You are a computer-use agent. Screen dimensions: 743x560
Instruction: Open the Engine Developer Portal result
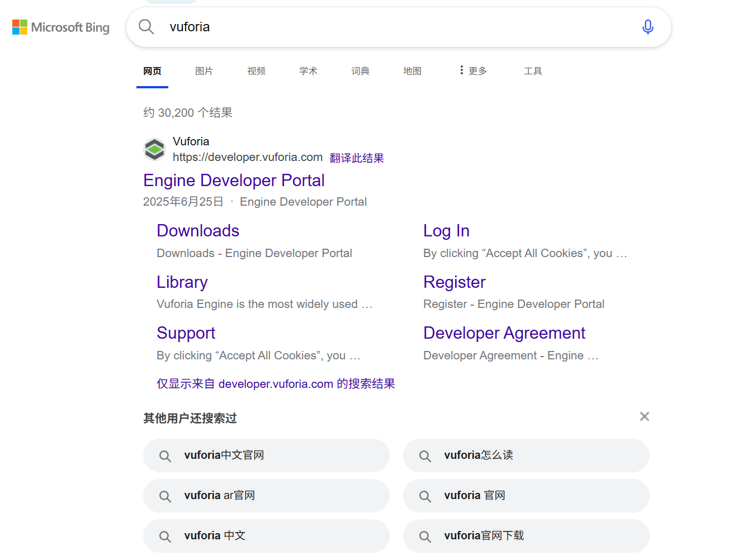pos(234,181)
